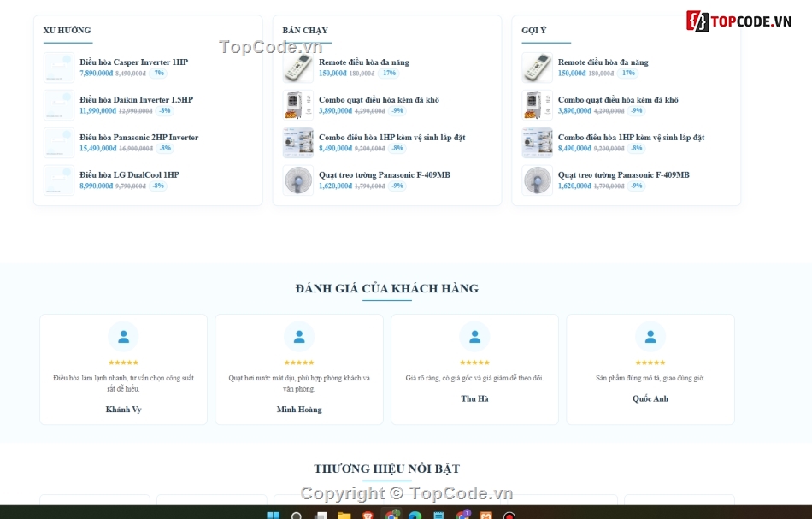Click price 11,990,000đ of Daikin Inverter
This screenshot has height=519, width=812.
point(98,111)
